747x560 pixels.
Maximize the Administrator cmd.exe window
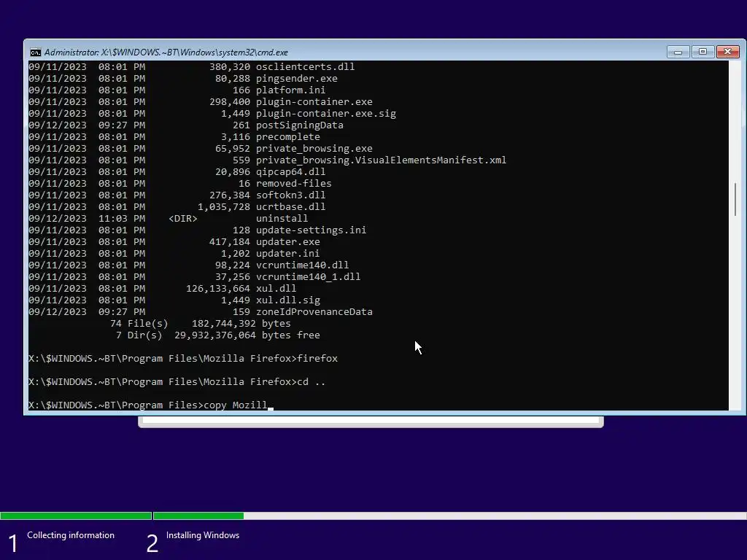(703, 52)
